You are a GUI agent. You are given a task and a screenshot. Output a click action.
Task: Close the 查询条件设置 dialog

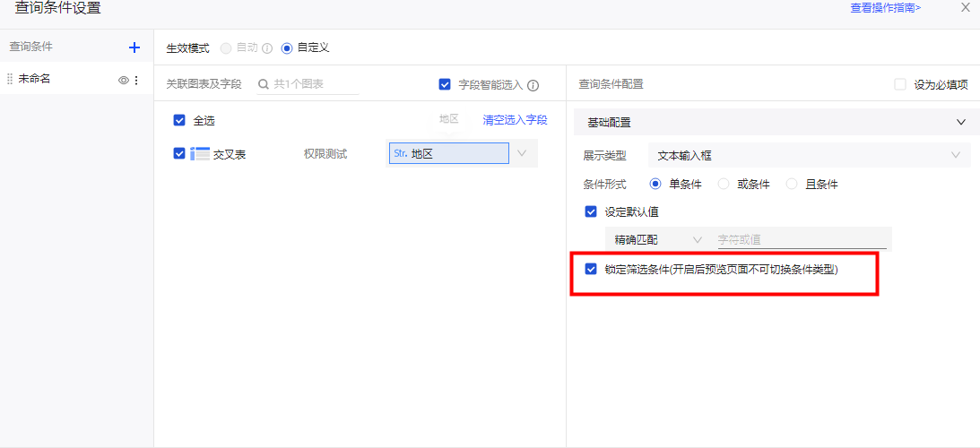[x=965, y=8]
